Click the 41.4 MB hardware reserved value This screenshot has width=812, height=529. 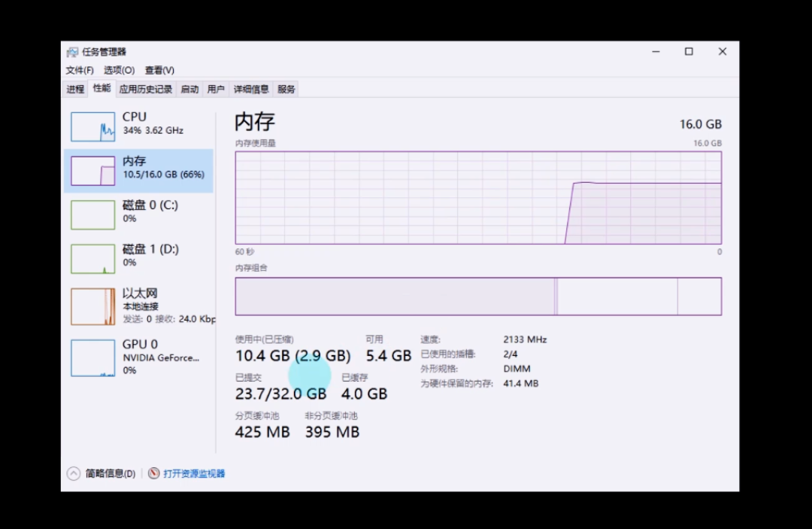point(521,384)
